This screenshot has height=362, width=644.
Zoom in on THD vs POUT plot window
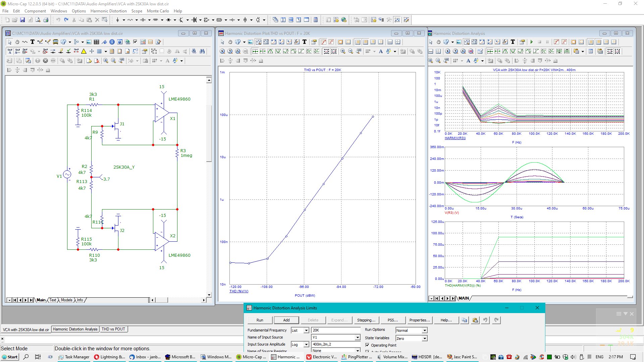343,51
